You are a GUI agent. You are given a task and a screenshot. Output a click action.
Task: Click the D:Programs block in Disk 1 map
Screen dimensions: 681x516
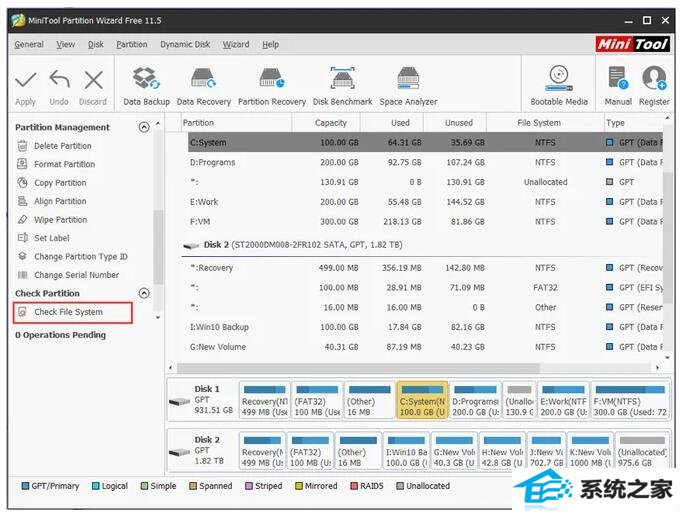point(475,400)
